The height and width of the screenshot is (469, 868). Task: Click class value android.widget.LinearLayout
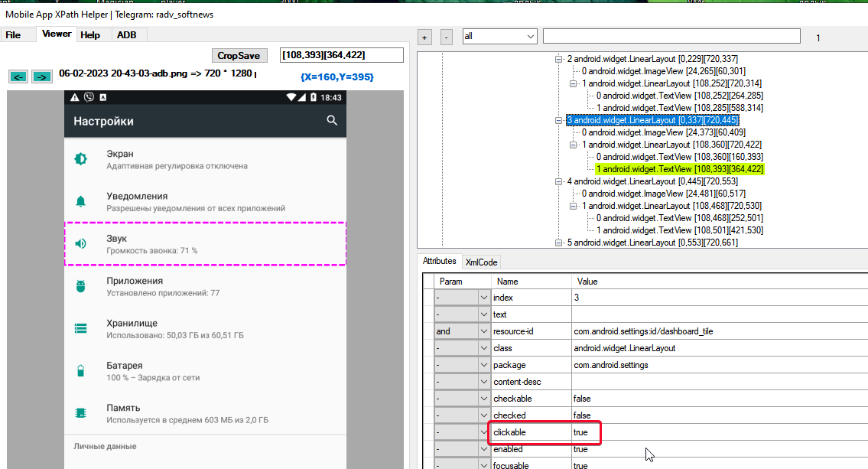[625, 348]
